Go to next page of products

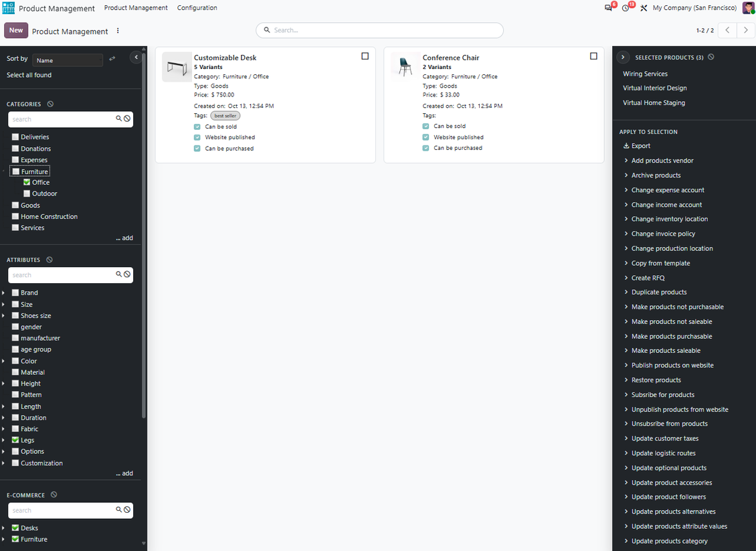746,30
